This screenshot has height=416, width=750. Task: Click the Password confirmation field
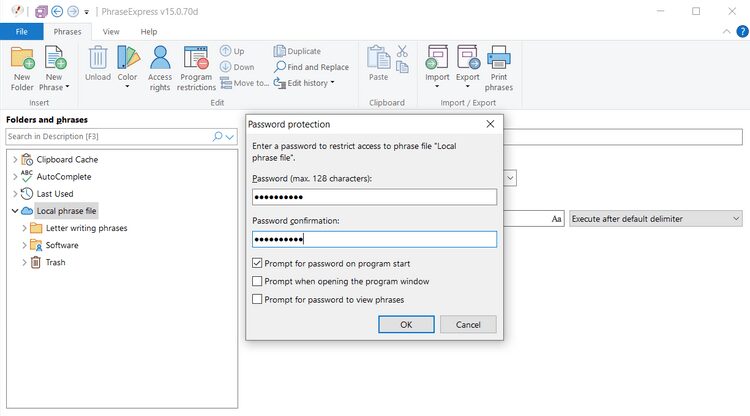point(374,239)
